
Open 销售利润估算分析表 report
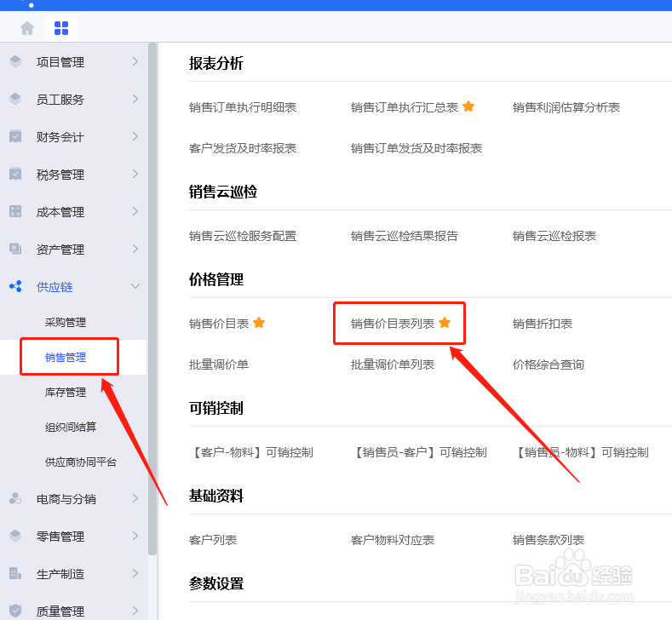(566, 107)
